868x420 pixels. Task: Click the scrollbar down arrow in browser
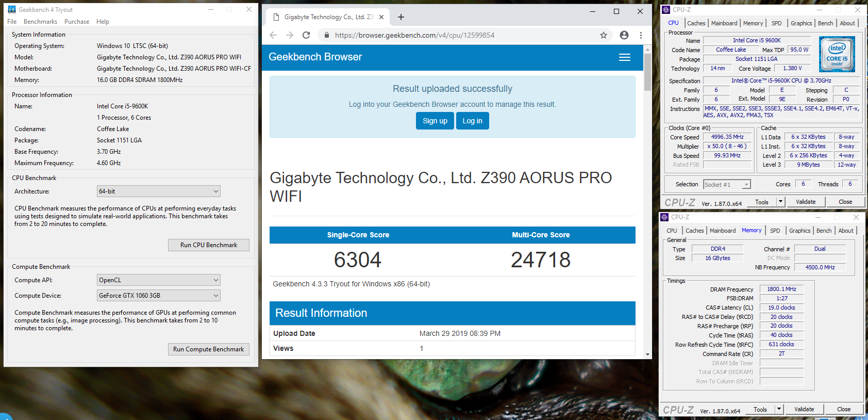647,354
